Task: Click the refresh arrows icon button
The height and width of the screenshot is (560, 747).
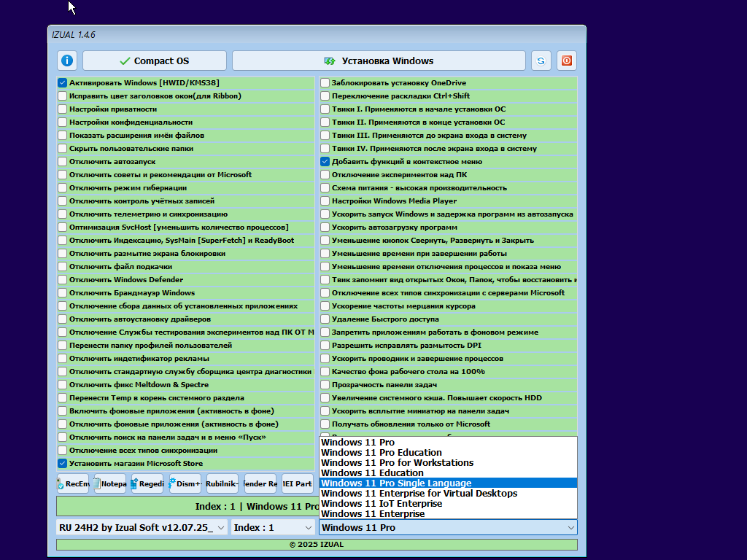Action: [541, 61]
